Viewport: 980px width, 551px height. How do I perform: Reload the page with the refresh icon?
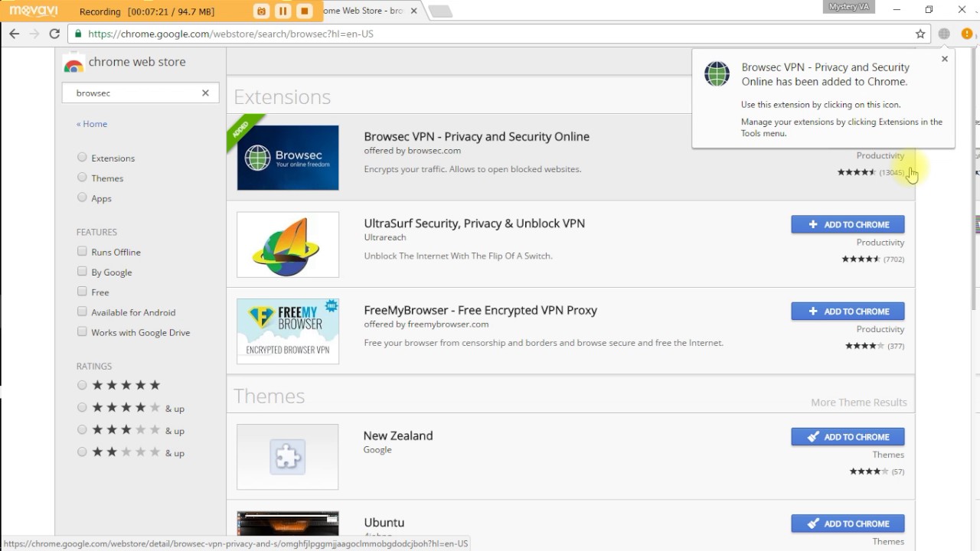tap(54, 34)
